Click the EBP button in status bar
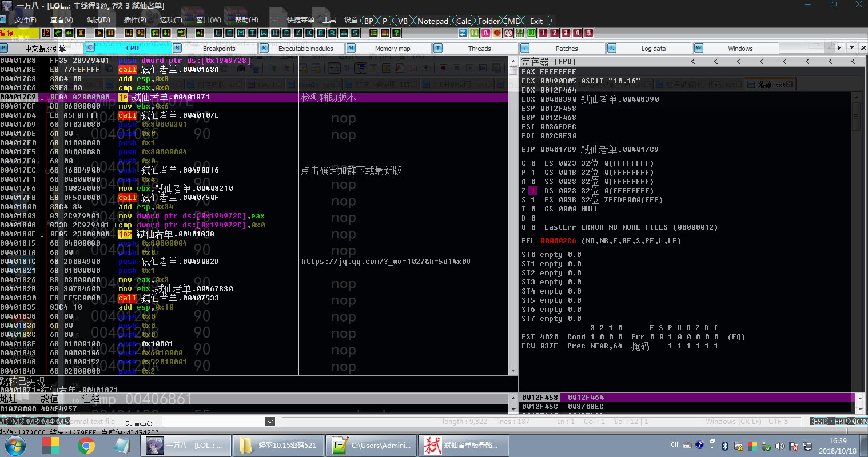This screenshot has width=868, height=457. click(841, 422)
